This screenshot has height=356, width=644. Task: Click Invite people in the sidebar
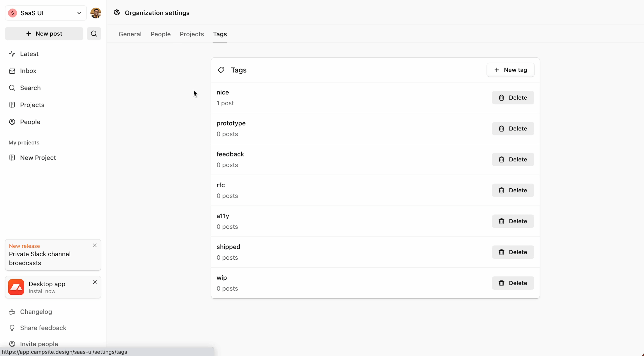point(39,344)
